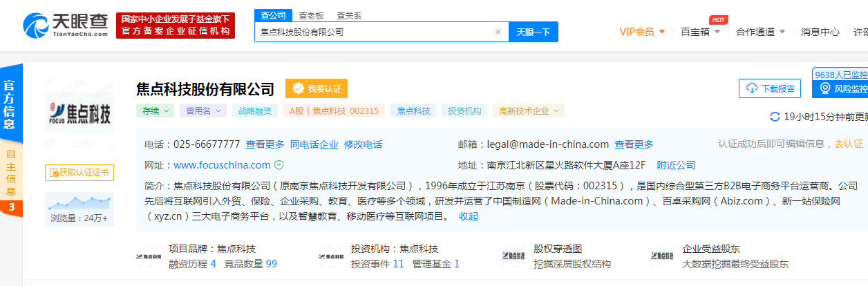The width and height of the screenshot is (868, 286).
Task: Click 查看更多 next to the email
Action: [x=634, y=144]
